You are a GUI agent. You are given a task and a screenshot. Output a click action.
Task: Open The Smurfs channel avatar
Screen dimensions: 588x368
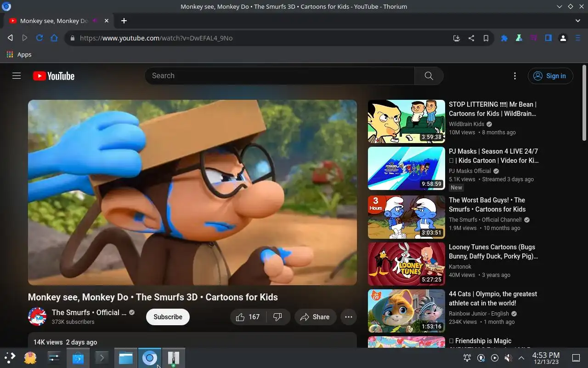37,316
